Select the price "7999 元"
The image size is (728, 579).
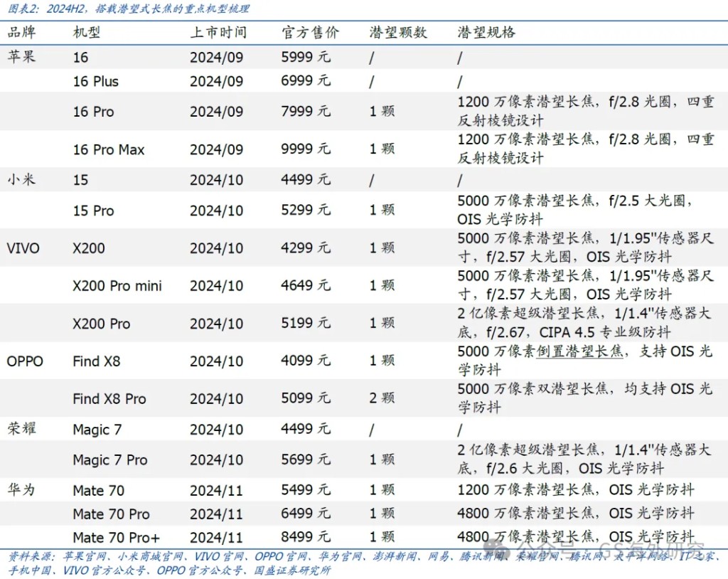pos(306,111)
